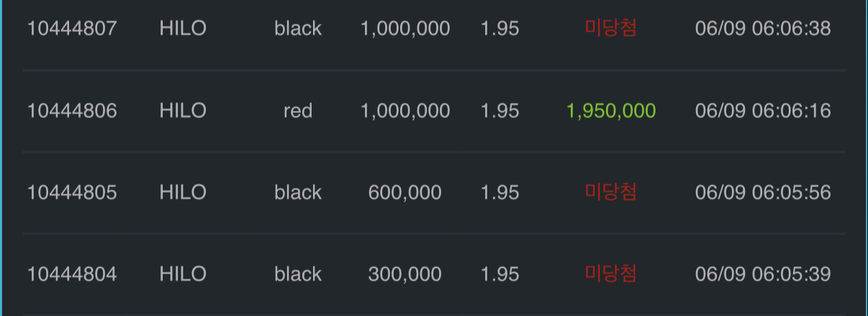This screenshot has width=868, height=316.
Task: Click the black pick in row 10444807
Action: click(x=298, y=29)
